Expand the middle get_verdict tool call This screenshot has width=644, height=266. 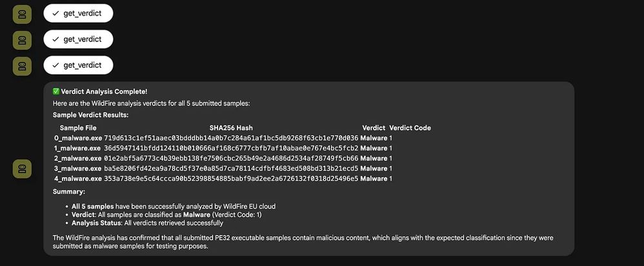(x=78, y=39)
